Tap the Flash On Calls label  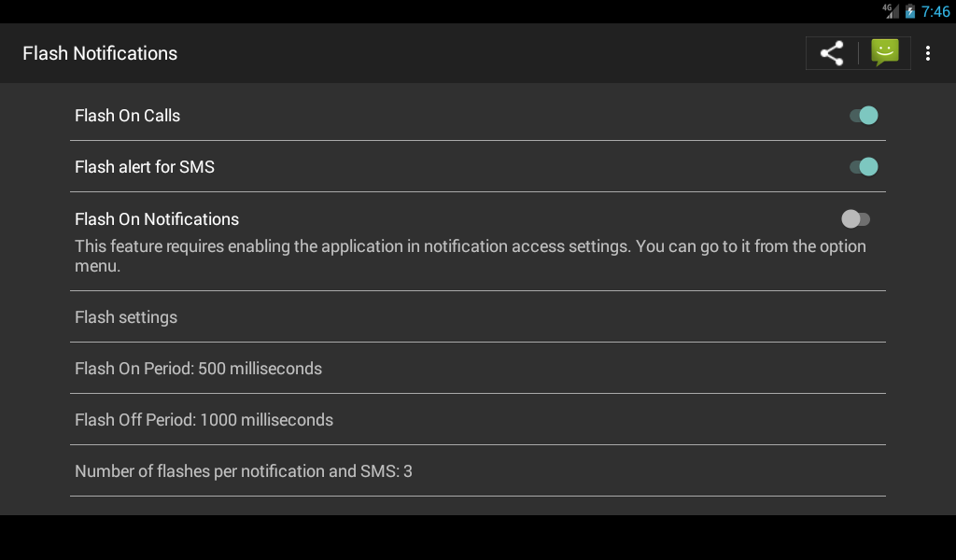pos(127,116)
